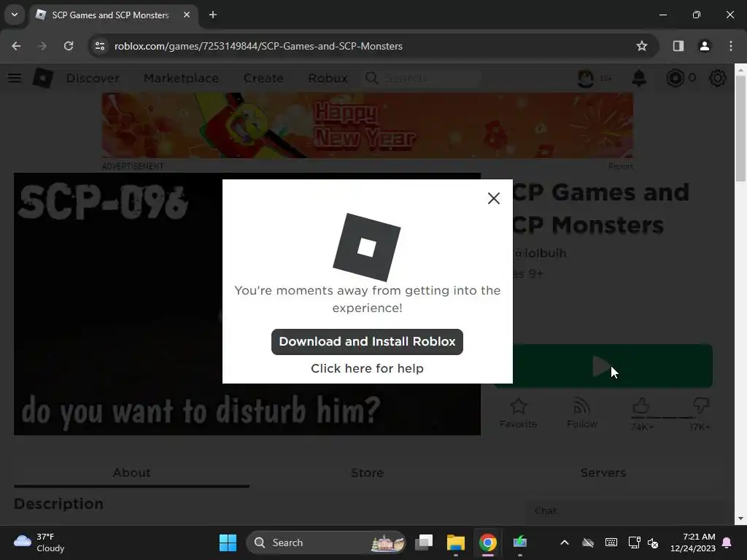Screen dimensions: 747x560
Task: Switch to the Store tab
Action: tap(367, 472)
